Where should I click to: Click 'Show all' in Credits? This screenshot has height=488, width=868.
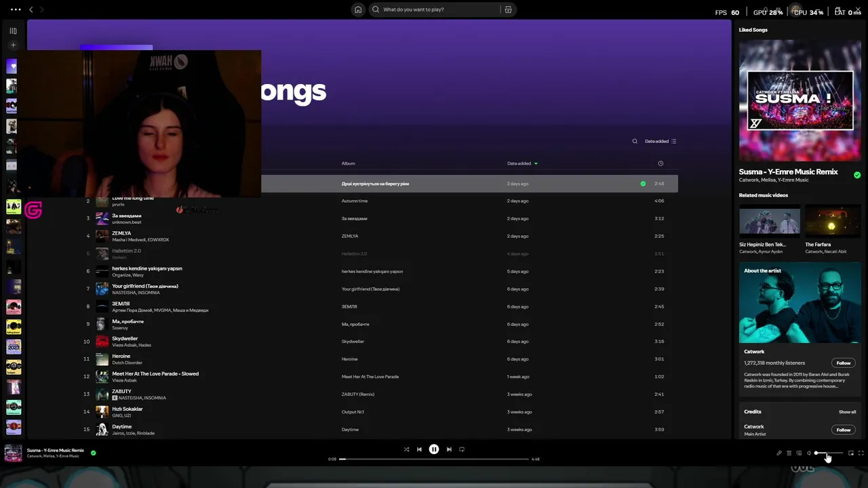[x=847, y=411]
